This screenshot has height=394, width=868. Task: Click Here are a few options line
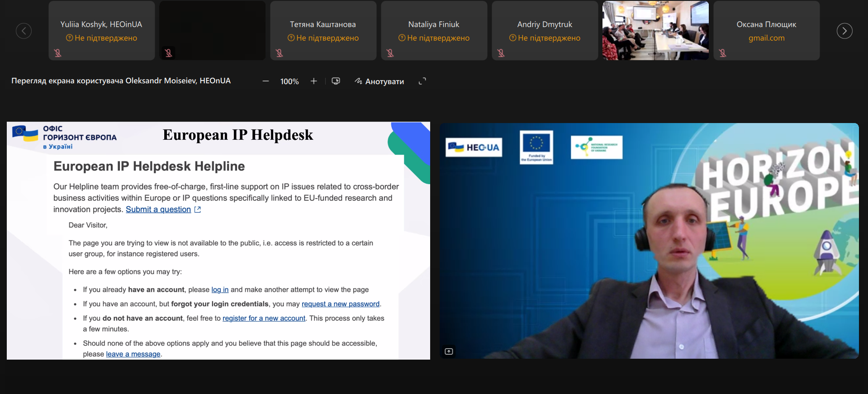click(125, 272)
